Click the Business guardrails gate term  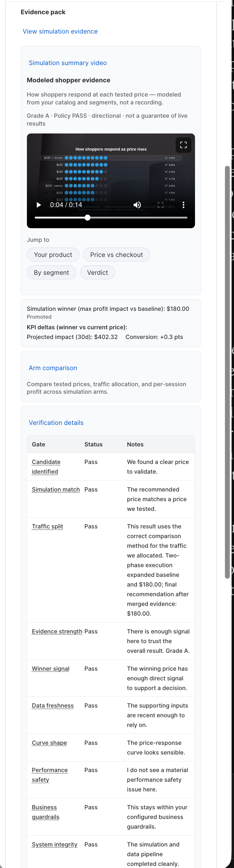click(x=46, y=812)
